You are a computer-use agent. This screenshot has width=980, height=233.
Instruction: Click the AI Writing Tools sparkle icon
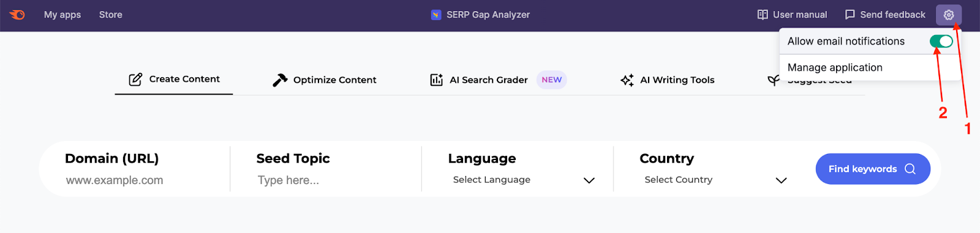[x=627, y=80]
